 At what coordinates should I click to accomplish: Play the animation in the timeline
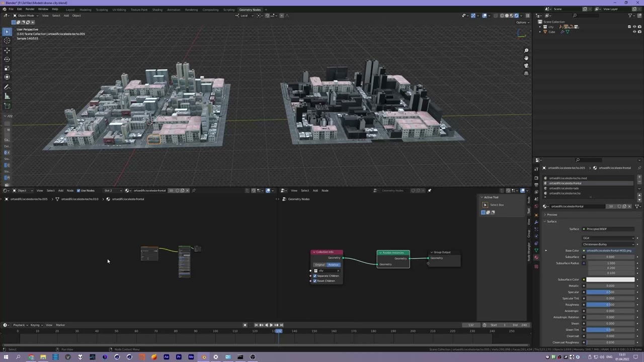pos(271,325)
